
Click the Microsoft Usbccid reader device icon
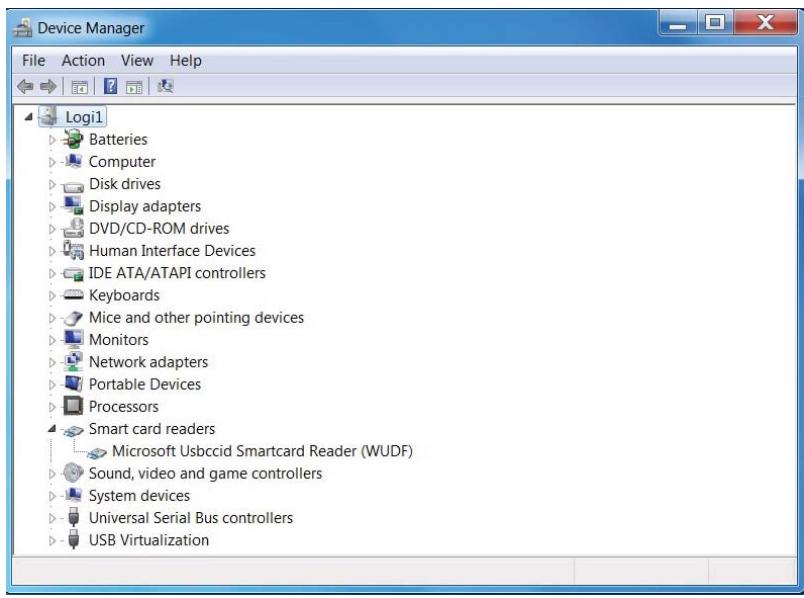[96, 452]
